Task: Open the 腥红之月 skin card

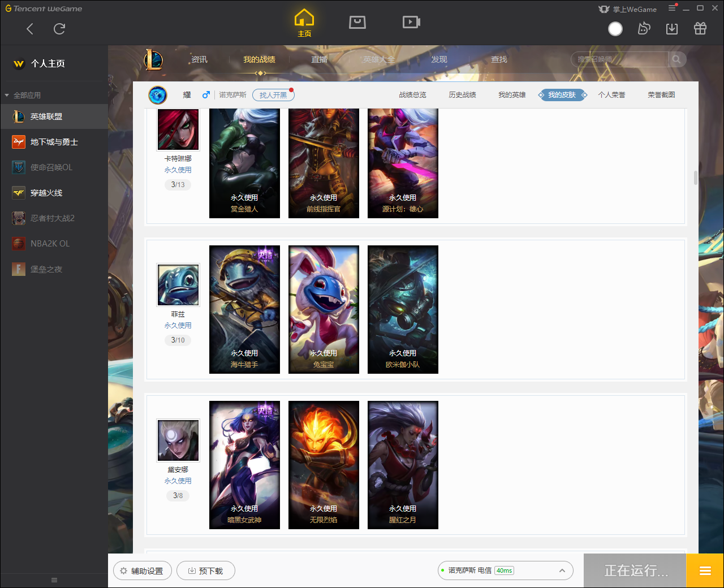Action: pos(403,465)
